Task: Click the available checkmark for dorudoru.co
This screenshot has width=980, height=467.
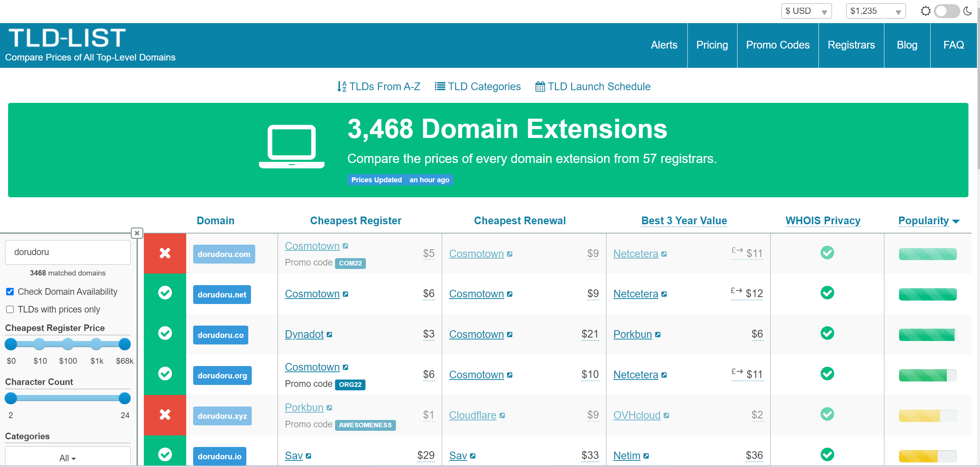Action: pyautogui.click(x=165, y=333)
